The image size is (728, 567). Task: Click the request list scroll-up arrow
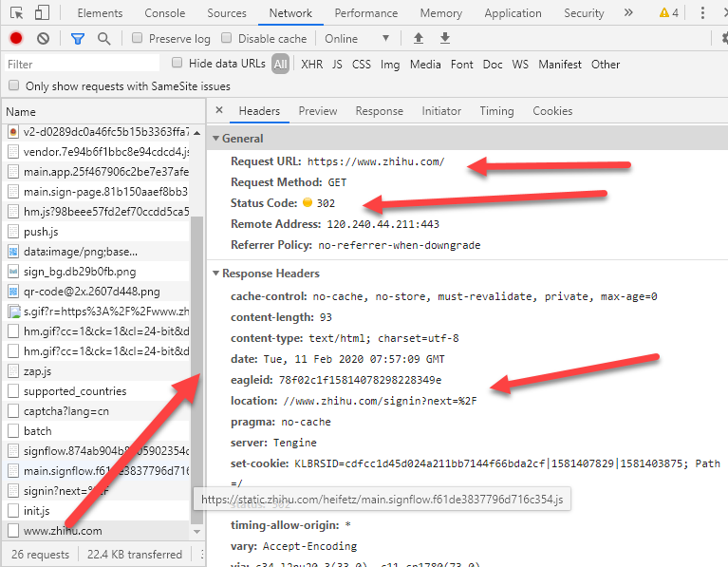[196, 133]
